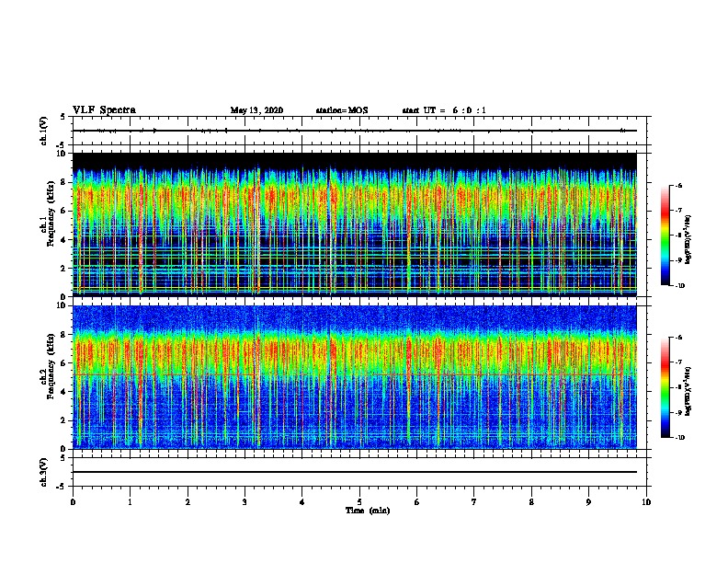Viewport: 728px width, 563px height.
Task: Click the "-9" label on ch.2 color scale
Action: (678, 412)
